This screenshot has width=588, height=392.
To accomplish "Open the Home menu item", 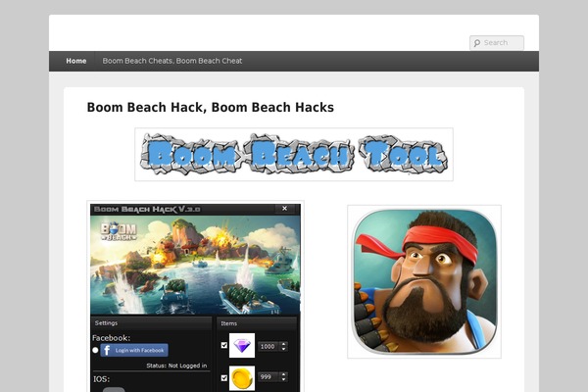I will coord(76,61).
